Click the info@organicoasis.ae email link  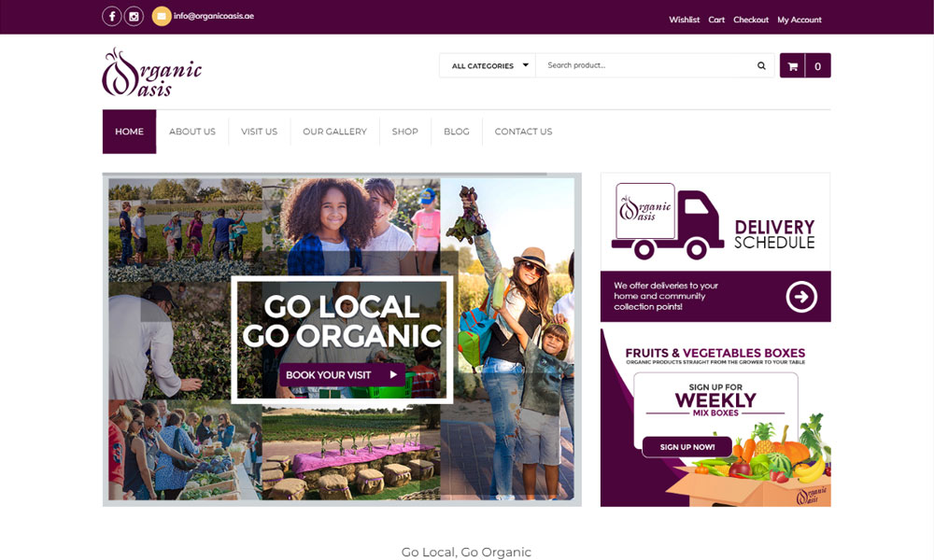click(214, 16)
